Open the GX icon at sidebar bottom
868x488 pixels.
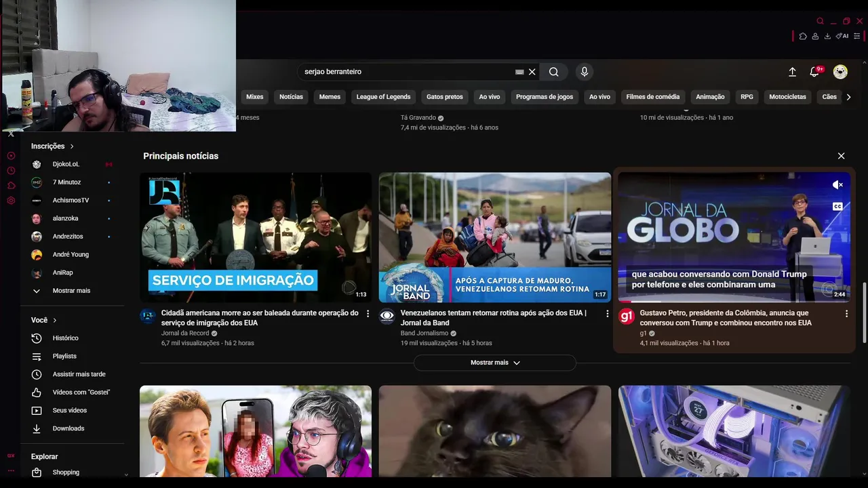pyautogui.click(x=11, y=456)
